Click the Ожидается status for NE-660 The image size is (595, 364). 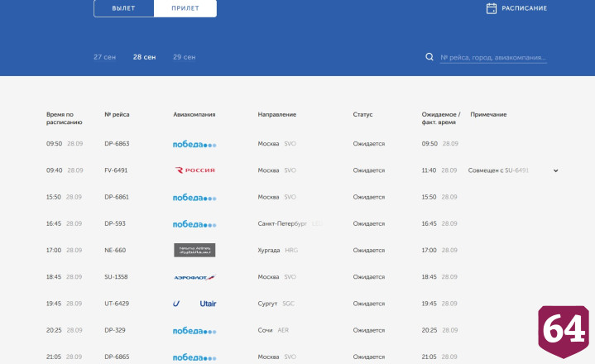point(369,250)
